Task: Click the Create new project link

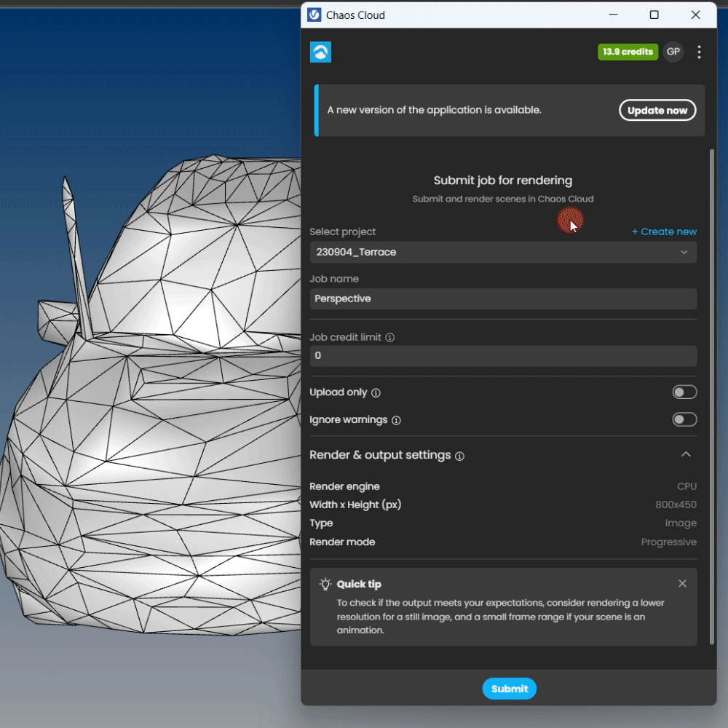Action: click(664, 232)
